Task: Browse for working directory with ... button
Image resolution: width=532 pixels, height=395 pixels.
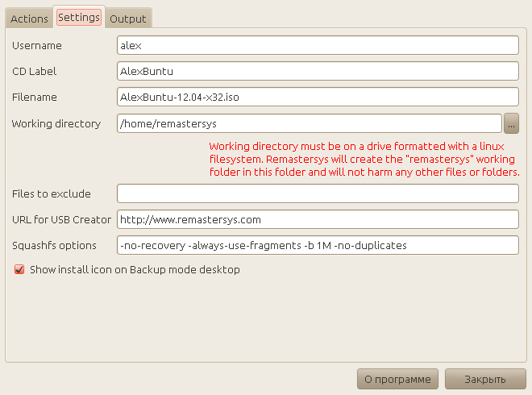Action: click(512, 123)
